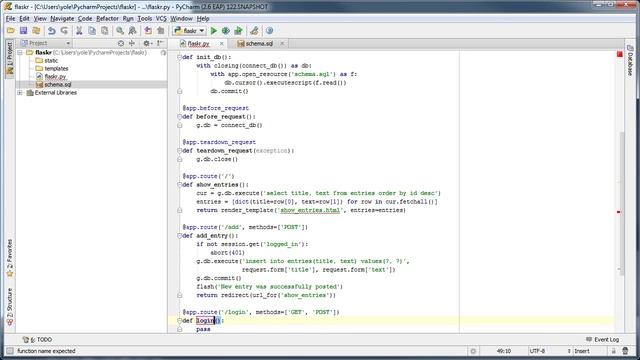Close the schema.sql tab
The height and width of the screenshot is (360, 640).
pos(282,43)
